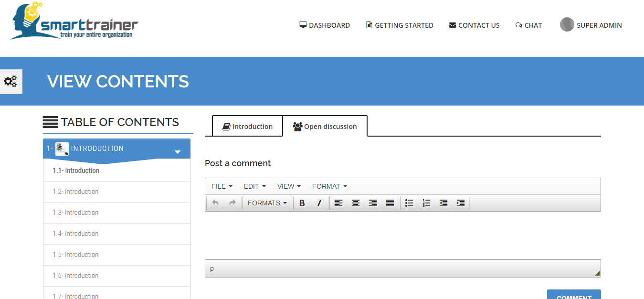644x299 pixels.
Task: Open the Contact Us page
Action: (474, 25)
